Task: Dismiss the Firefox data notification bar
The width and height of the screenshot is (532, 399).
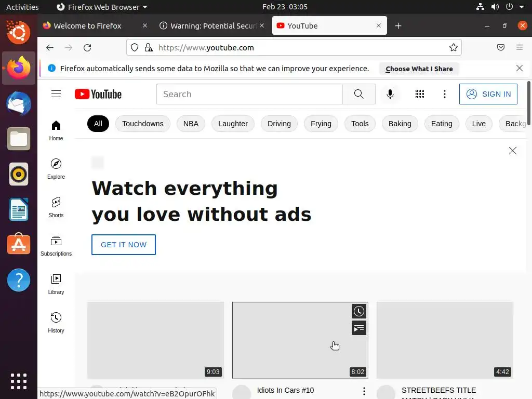Action: tap(520, 68)
